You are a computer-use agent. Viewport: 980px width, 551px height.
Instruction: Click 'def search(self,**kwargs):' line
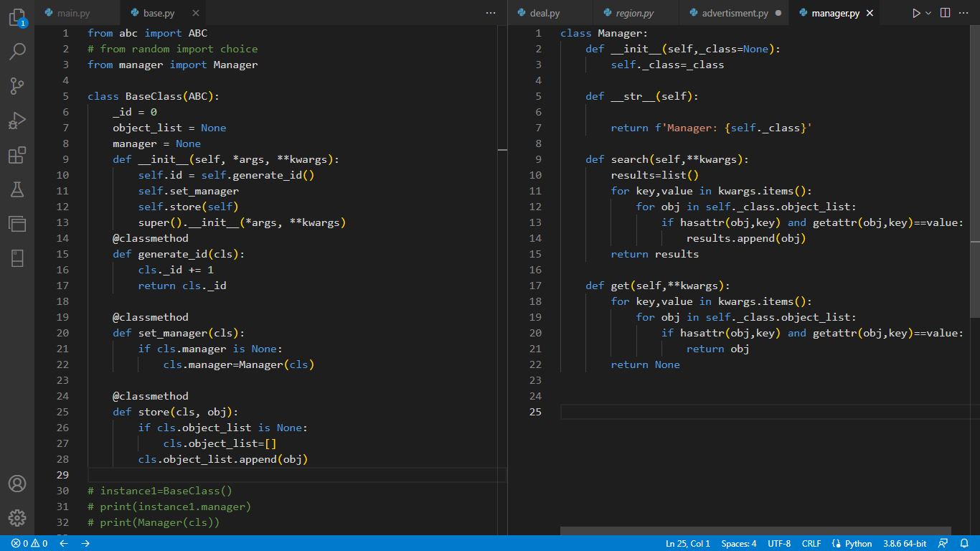(667, 159)
